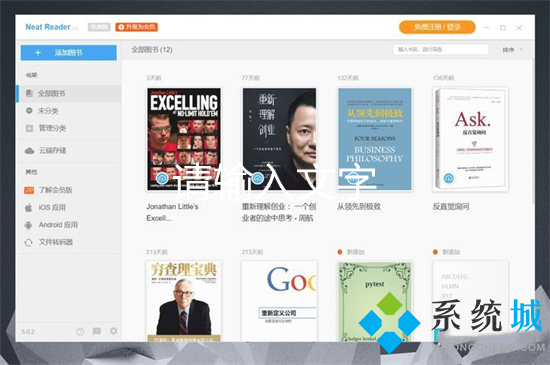Maximize the Neat Reader window
Image resolution: width=550 pixels, height=365 pixels.
coord(503,27)
